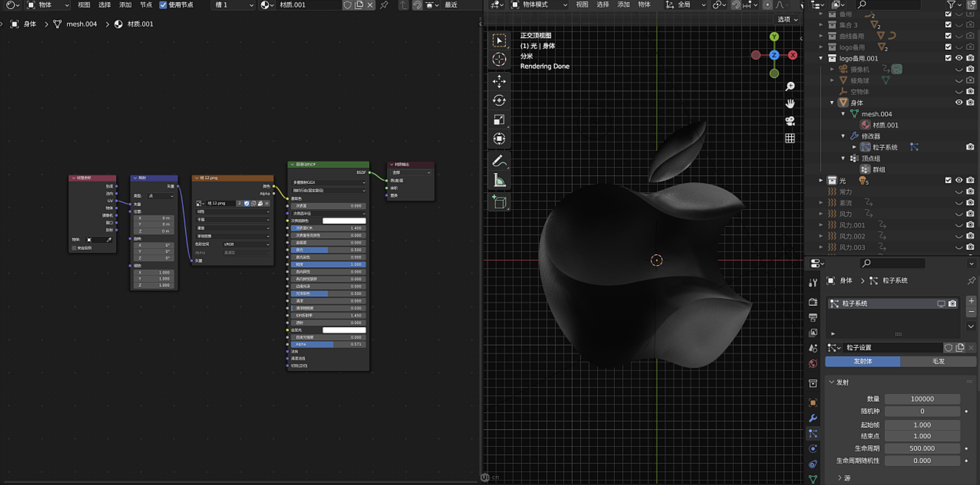Collapse the 发射 panel
Image resolution: width=980 pixels, height=485 pixels.
point(832,382)
